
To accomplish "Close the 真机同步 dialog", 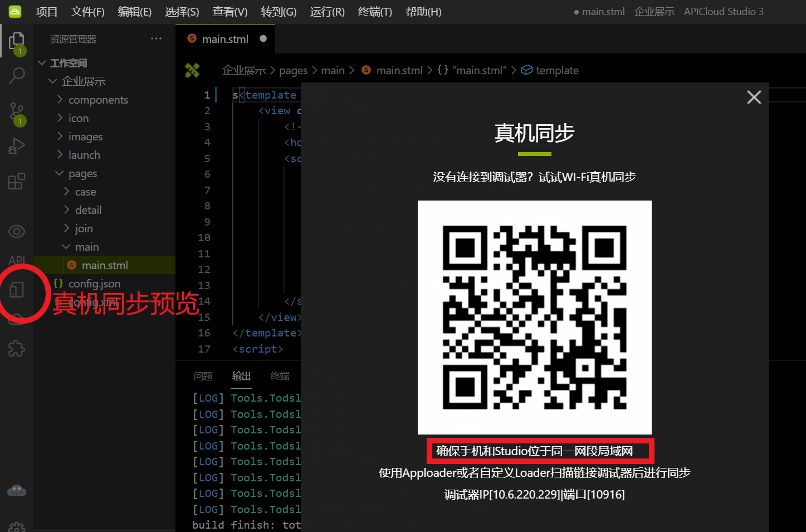I will [754, 97].
